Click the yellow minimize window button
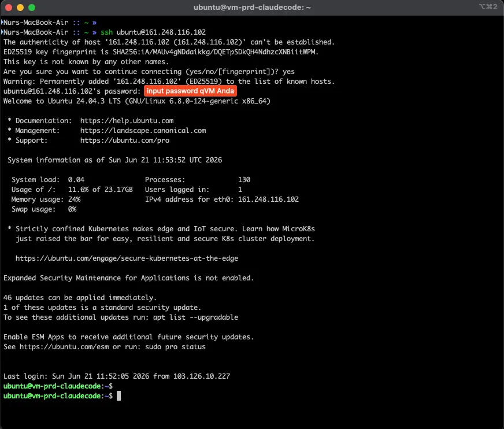 tap(20, 8)
